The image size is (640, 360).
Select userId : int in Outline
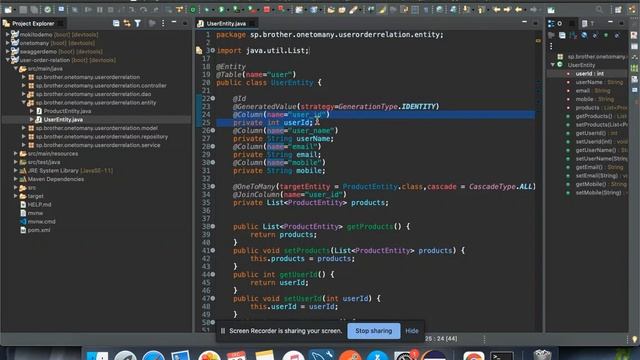(589, 74)
